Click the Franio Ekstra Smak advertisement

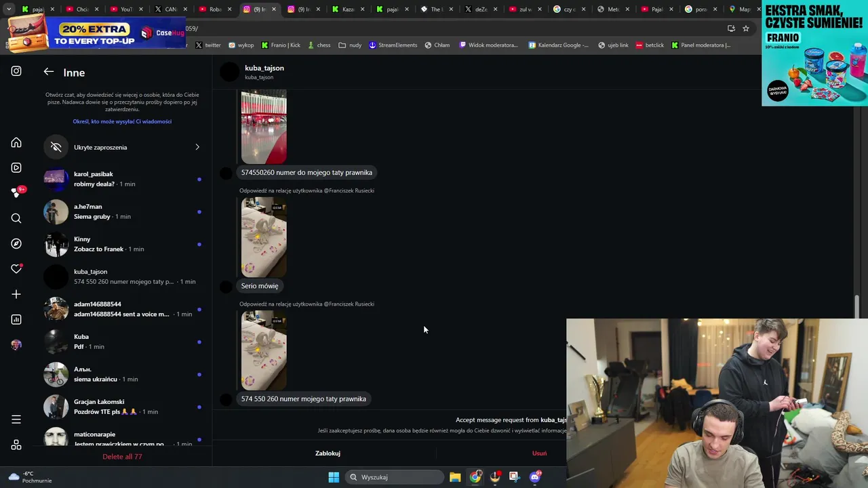[814, 53]
